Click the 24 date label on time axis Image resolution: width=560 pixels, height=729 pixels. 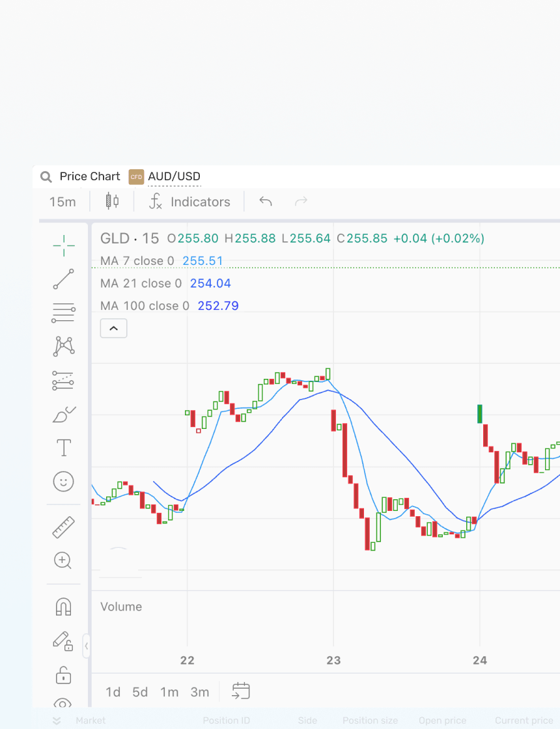tap(479, 660)
